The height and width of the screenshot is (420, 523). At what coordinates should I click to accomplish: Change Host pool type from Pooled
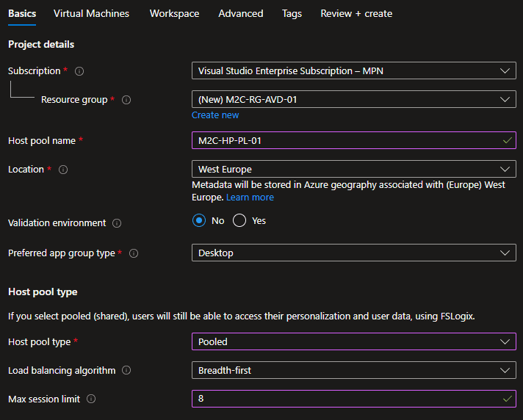click(353, 342)
